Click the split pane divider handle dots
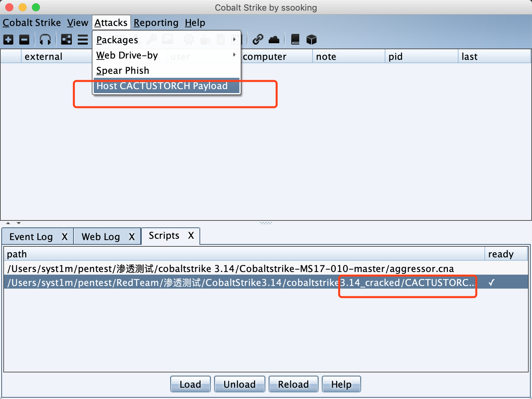This screenshot has width=532, height=399. [266, 223]
